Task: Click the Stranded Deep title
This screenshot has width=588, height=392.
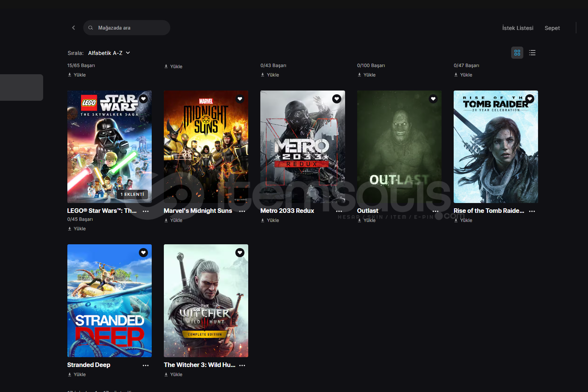Action: (x=89, y=365)
